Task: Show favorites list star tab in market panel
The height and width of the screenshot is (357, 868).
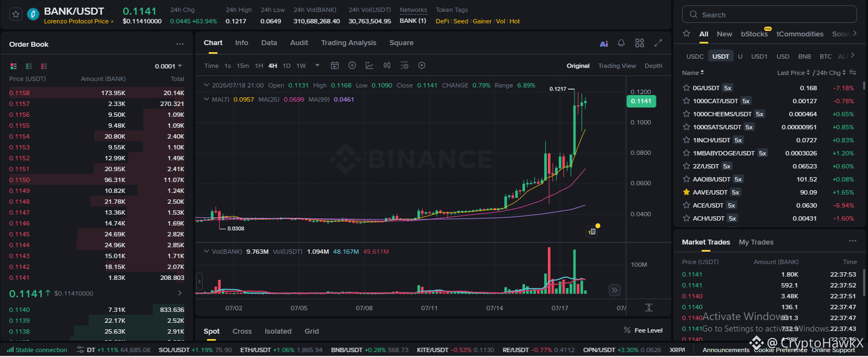Action: (686, 34)
